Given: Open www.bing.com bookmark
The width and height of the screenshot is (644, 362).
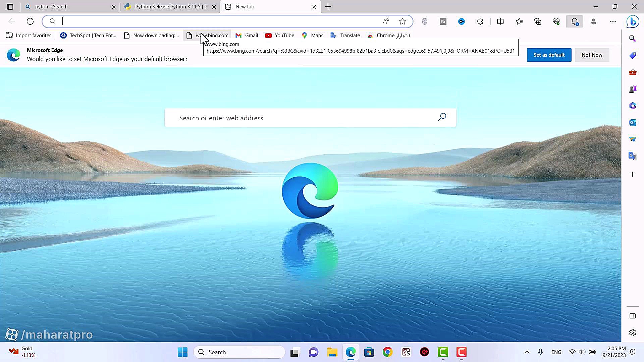Looking at the screenshot, I should (x=207, y=36).
